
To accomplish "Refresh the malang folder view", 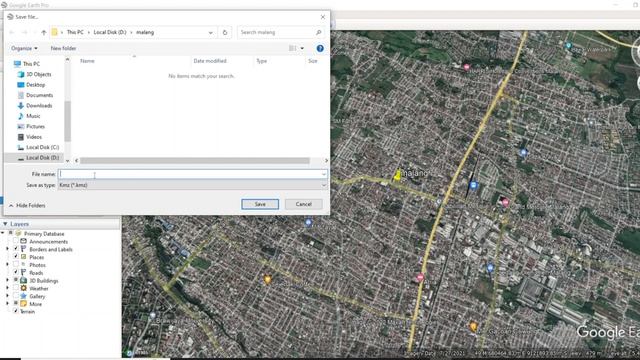I will pyautogui.click(x=225, y=32).
